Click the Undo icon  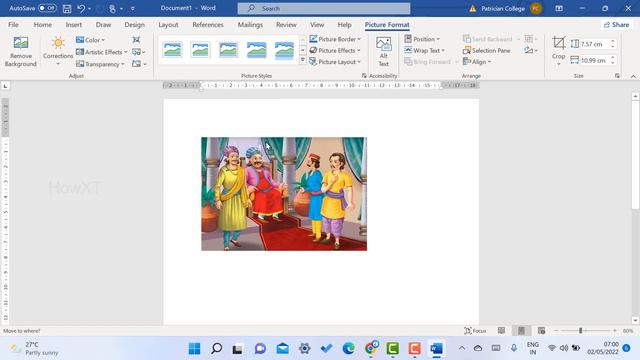pos(81,8)
